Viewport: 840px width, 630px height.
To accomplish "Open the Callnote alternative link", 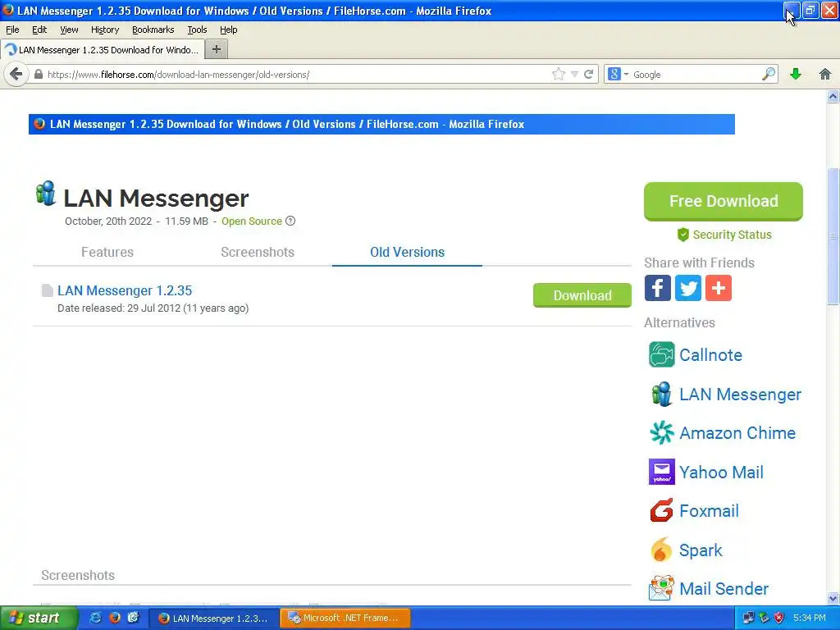I will 710,354.
